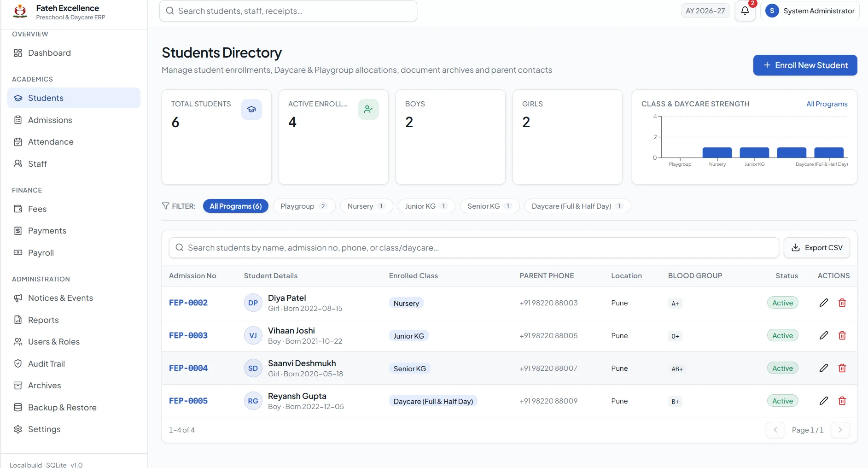Image resolution: width=868 pixels, height=468 pixels.
Task: Go to Fees in Finance
Action: 74,209
